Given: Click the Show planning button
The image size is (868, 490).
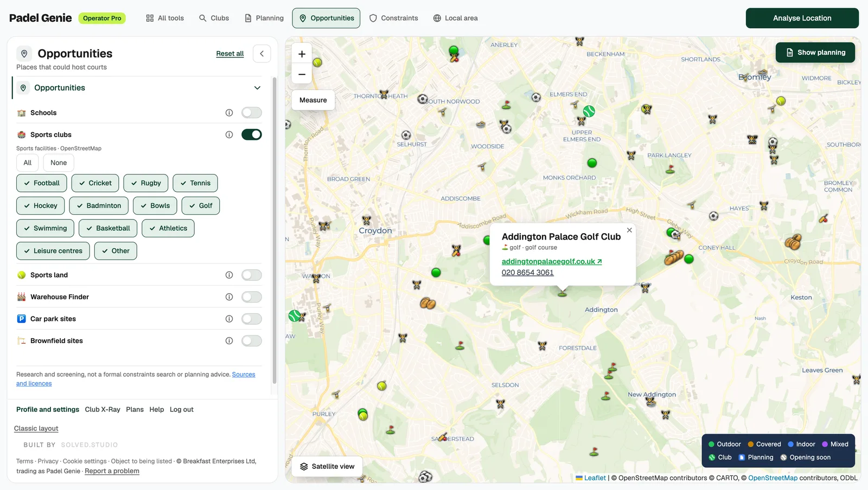Looking at the screenshot, I should pyautogui.click(x=815, y=53).
